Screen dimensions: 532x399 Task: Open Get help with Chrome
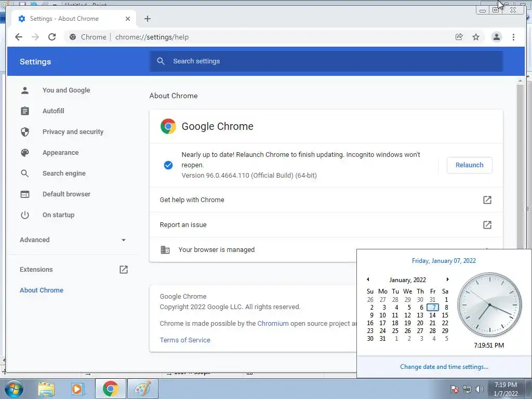[x=326, y=200]
